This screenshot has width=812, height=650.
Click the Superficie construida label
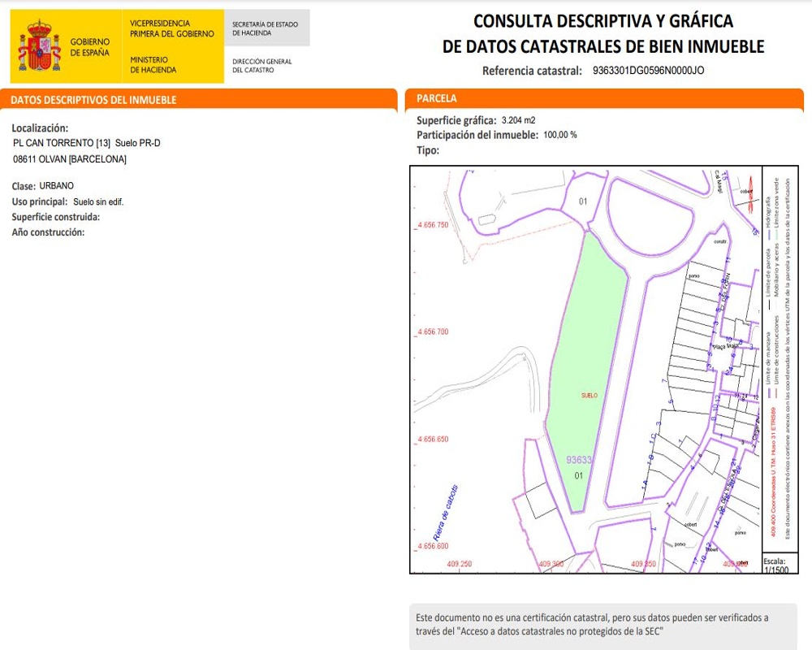56,217
